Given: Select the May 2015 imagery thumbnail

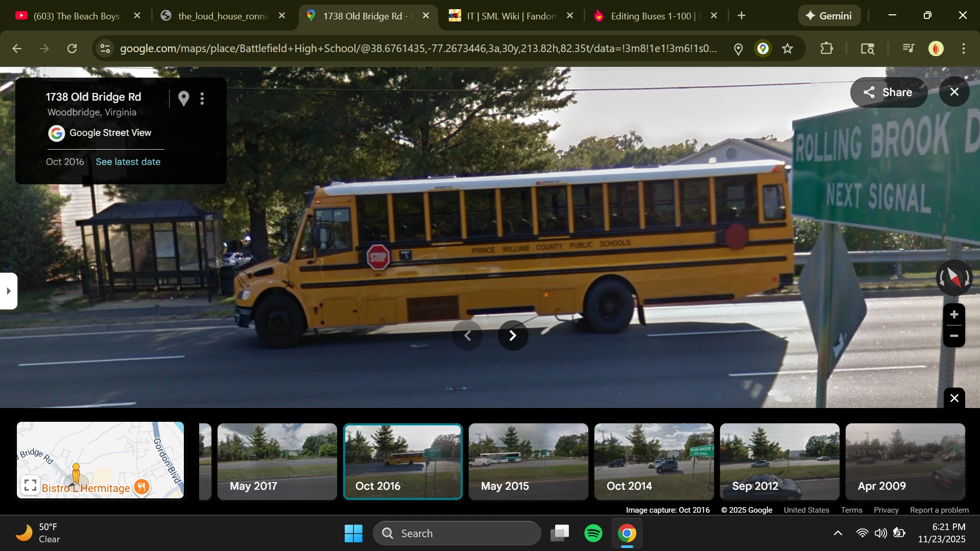Looking at the screenshot, I should pyautogui.click(x=529, y=462).
